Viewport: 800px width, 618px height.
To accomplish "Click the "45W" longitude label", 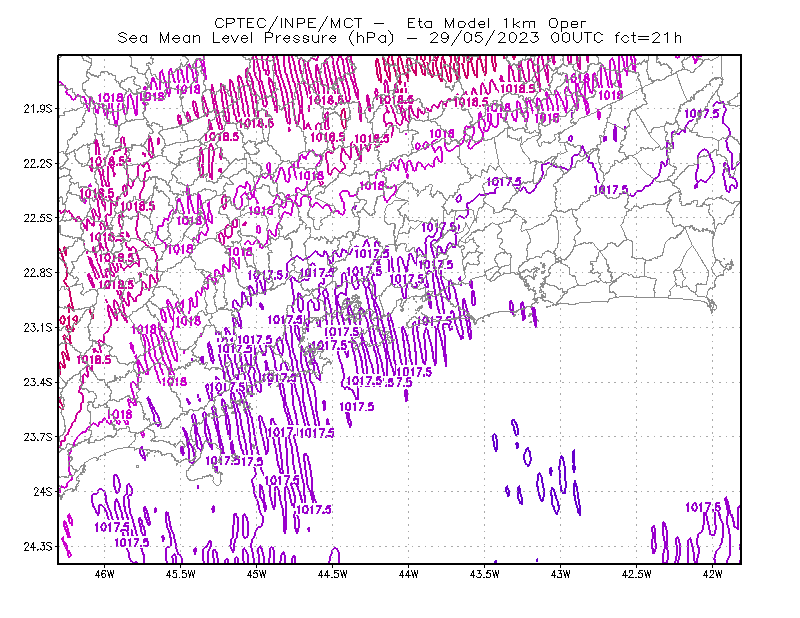I will [x=257, y=574].
